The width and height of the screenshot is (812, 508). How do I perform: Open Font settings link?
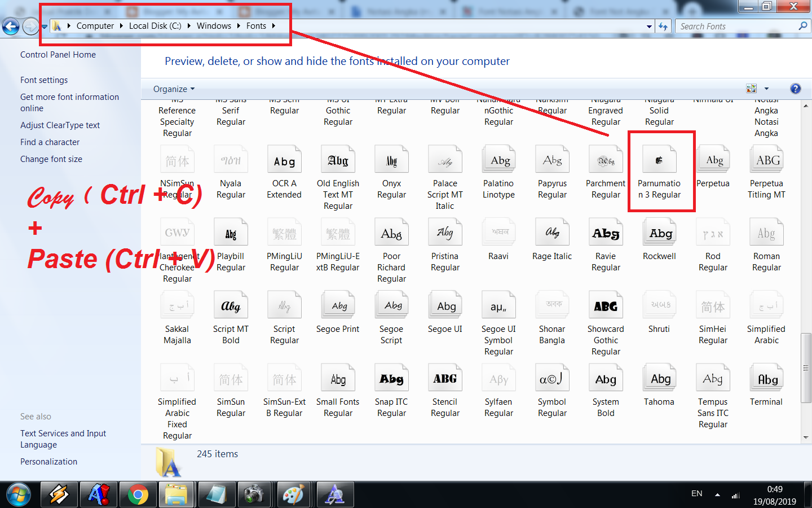[44, 80]
